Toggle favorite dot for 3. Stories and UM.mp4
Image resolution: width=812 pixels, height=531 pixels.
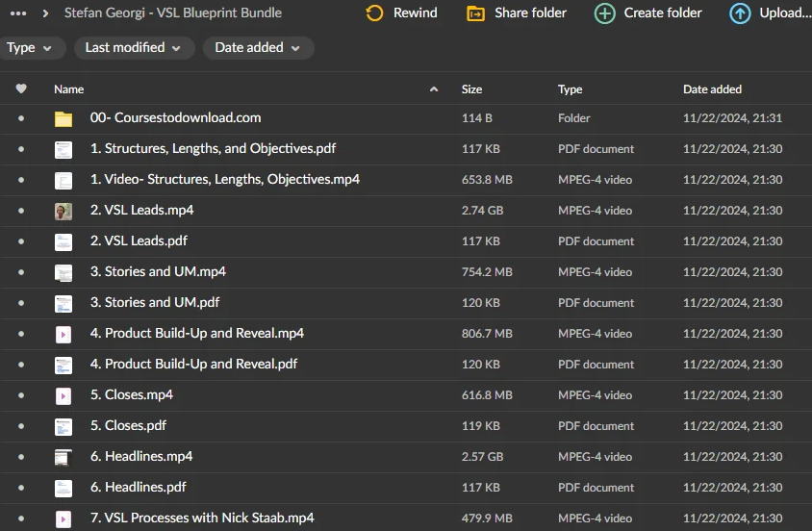click(x=21, y=272)
